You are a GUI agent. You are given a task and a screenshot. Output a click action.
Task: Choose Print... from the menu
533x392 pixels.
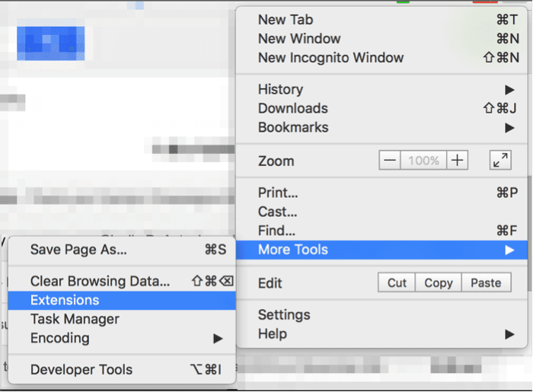point(278,193)
